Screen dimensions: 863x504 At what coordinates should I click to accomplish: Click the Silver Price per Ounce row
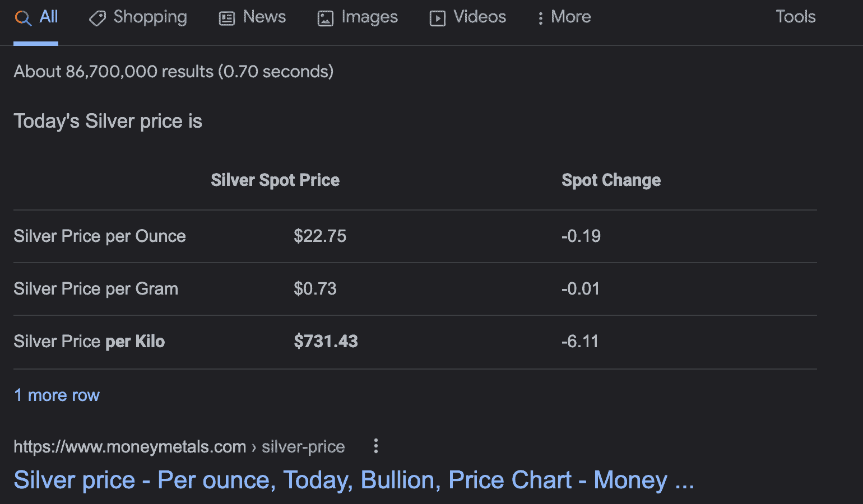100,236
